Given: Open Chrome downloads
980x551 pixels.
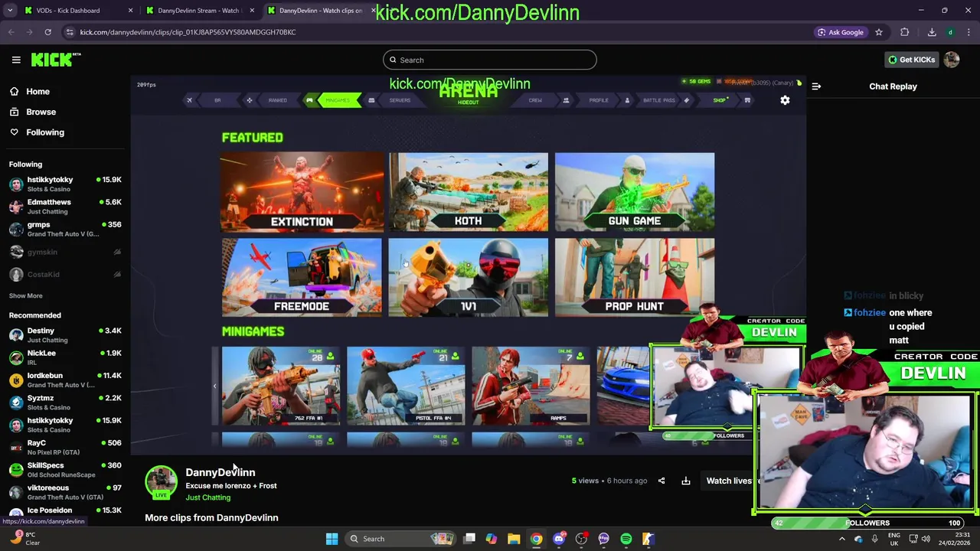Looking at the screenshot, I should click(x=932, y=32).
